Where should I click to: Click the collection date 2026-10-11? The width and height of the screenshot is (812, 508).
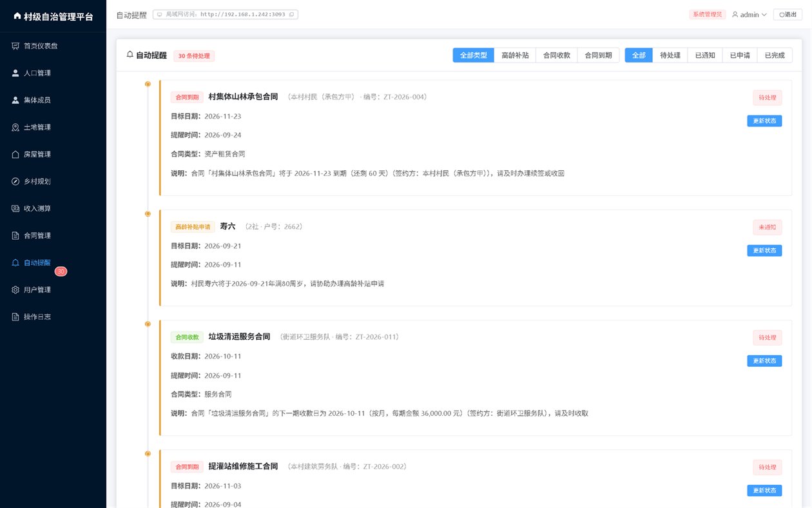(x=222, y=356)
